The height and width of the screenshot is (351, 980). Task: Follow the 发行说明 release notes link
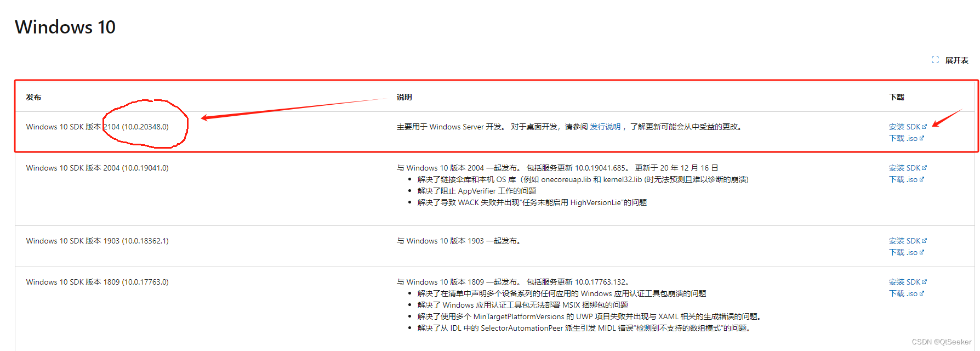click(605, 127)
